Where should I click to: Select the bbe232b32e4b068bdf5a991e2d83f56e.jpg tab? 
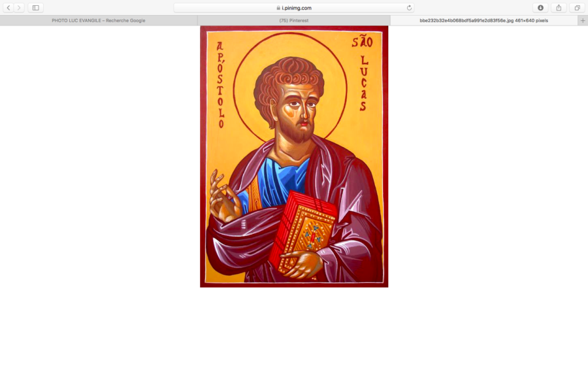(x=483, y=21)
